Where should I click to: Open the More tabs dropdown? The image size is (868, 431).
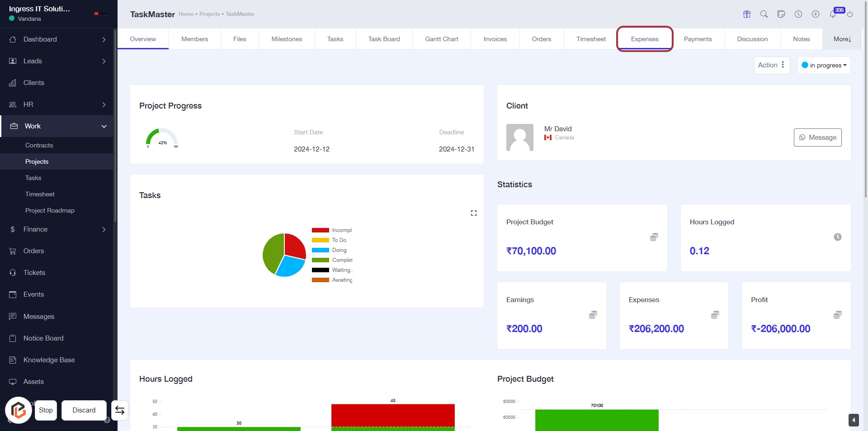(842, 39)
